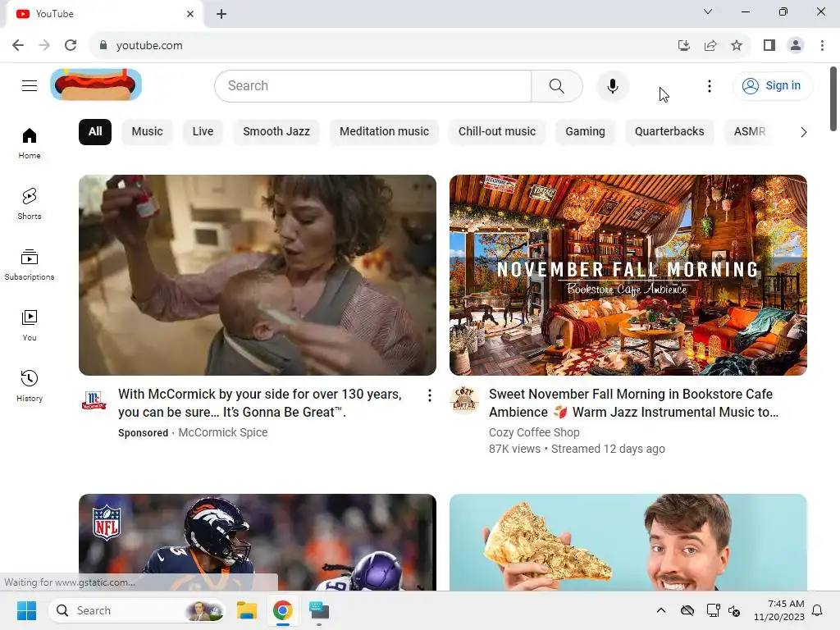Select the Smooth Jazz filter chip
840x630 pixels.
pos(276,132)
